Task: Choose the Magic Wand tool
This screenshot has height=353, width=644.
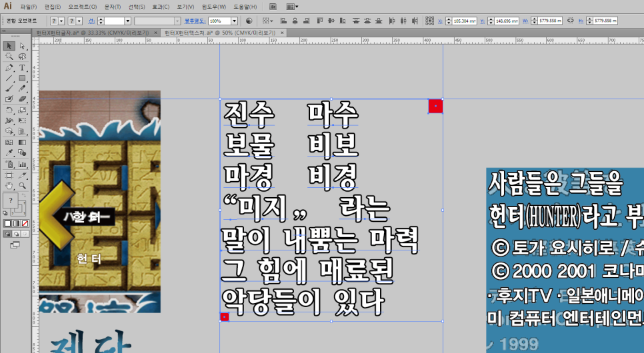Action: point(9,57)
